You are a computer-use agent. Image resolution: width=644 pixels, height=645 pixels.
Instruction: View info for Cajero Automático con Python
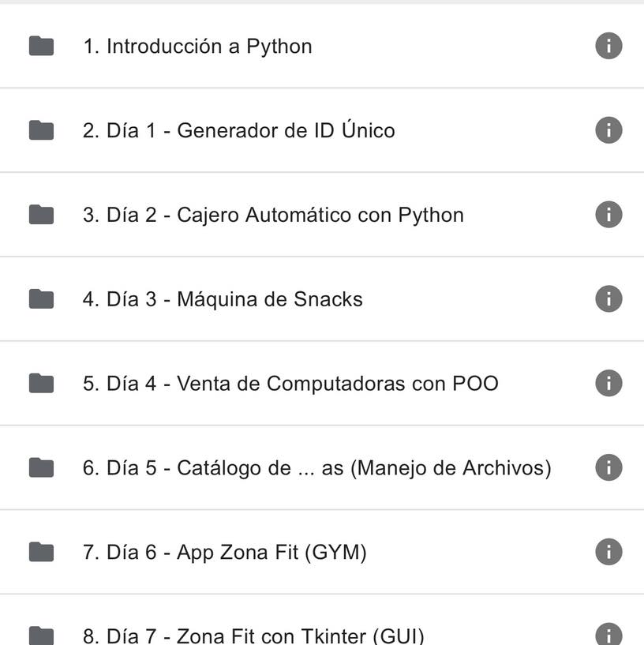tap(608, 214)
